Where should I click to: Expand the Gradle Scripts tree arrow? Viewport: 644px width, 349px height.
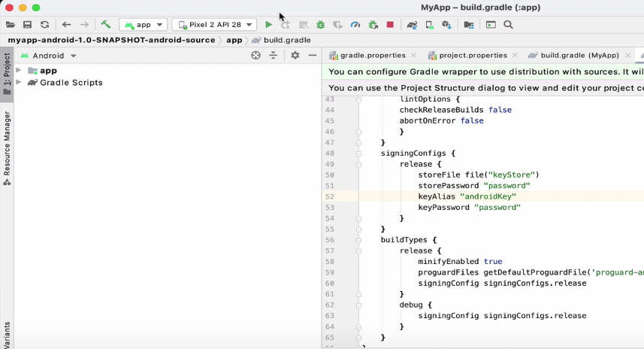(x=19, y=82)
